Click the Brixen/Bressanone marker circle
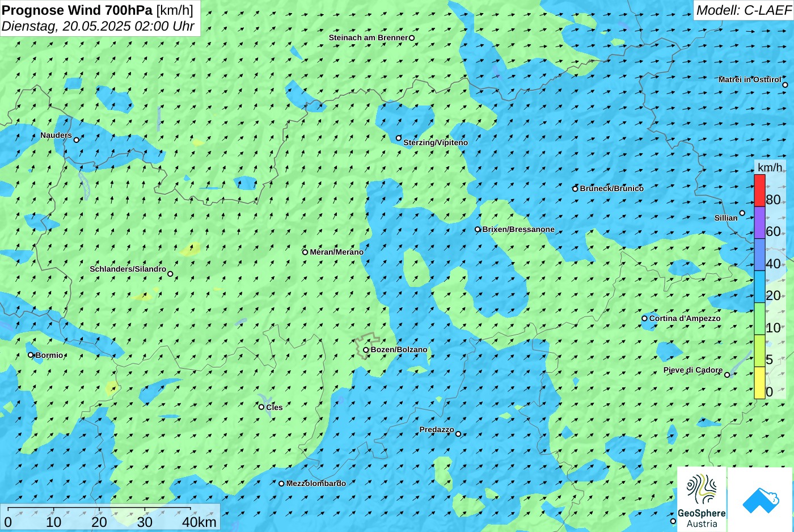Image resolution: width=794 pixels, height=532 pixels. click(x=478, y=230)
